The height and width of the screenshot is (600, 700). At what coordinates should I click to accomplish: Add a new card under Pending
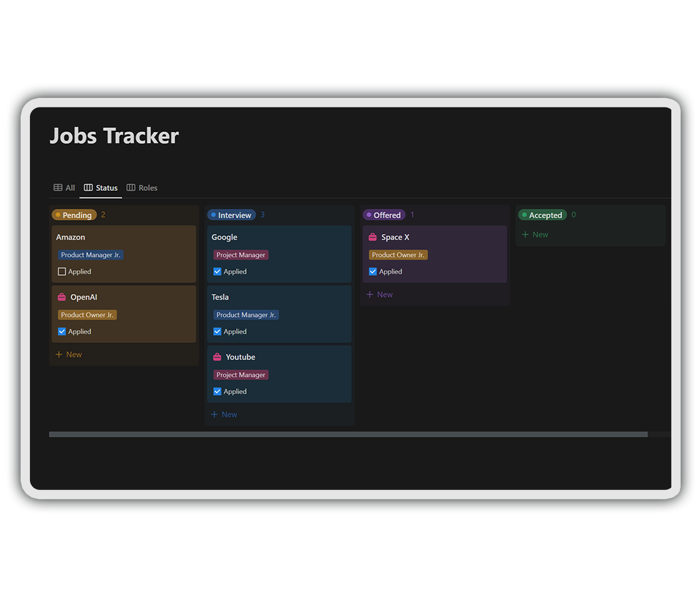click(x=69, y=355)
